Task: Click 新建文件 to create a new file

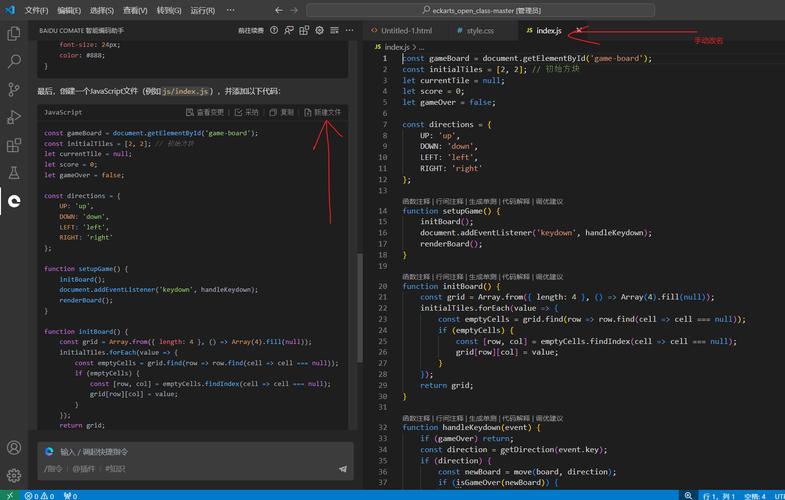Action: 322,112
